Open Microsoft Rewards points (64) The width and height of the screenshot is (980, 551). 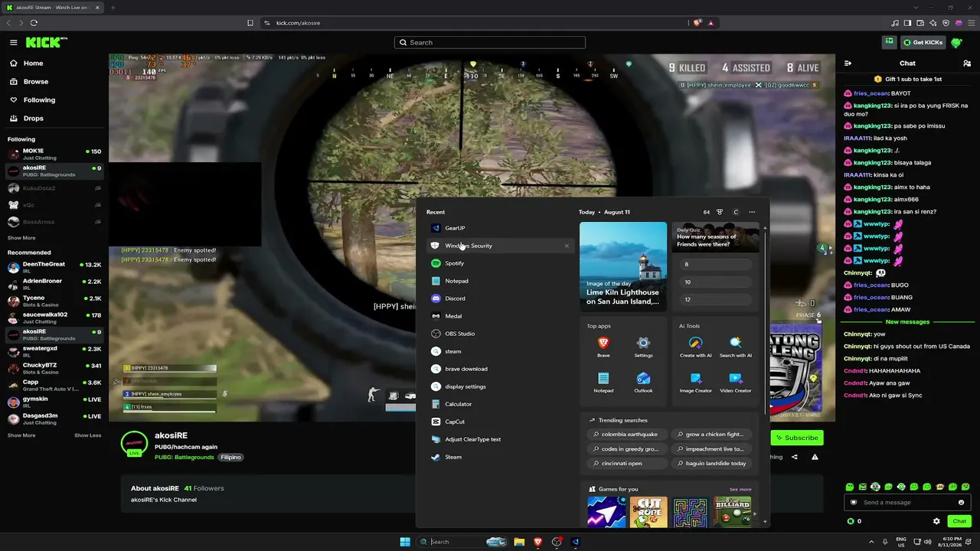click(713, 212)
